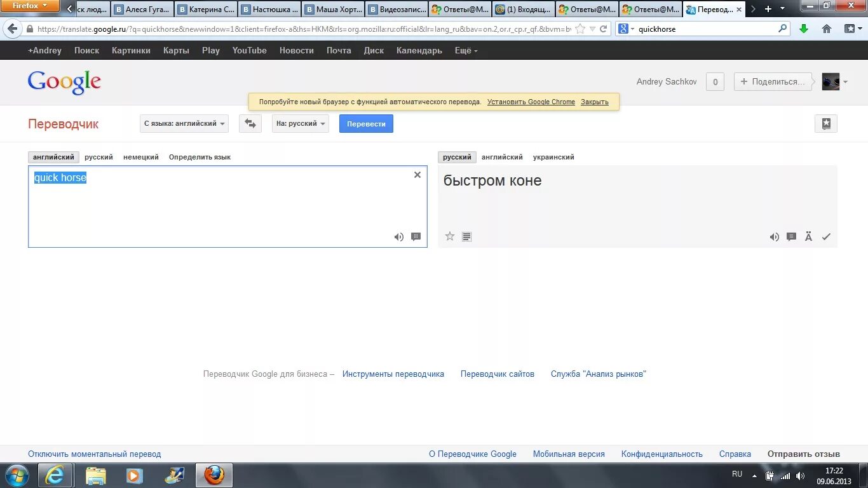Open the target language dropdown
This screenshot has width=868, height=488.
301,123
